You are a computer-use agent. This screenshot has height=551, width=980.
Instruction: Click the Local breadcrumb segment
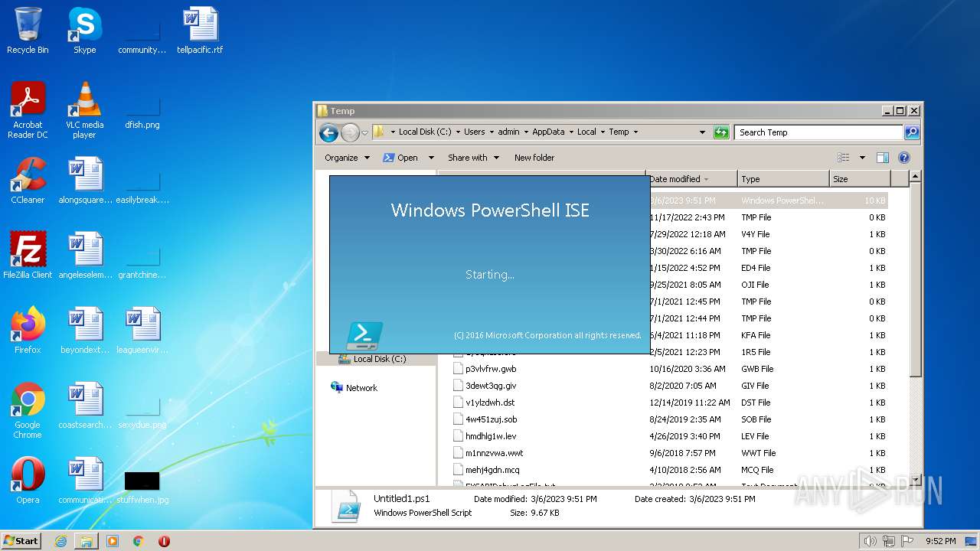[586, 132]
